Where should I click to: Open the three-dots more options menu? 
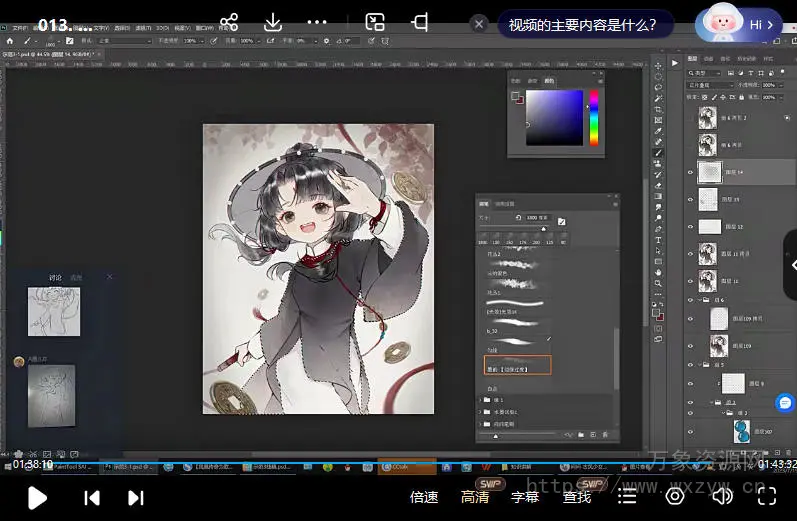(317, 22)
